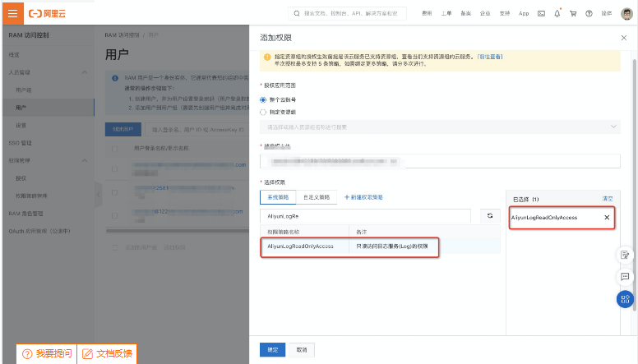Open 工单 in top navigation
This screenshot has height=364, width=638.
click(x=446, y=13)
